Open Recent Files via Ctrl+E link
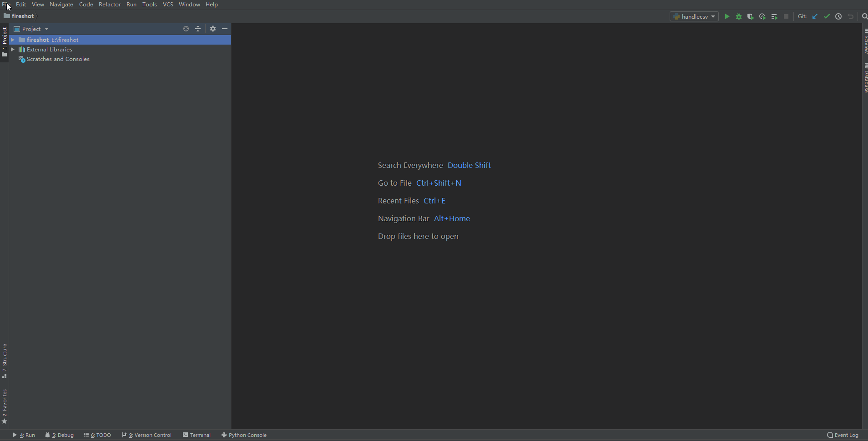 [x=434, y=200]
